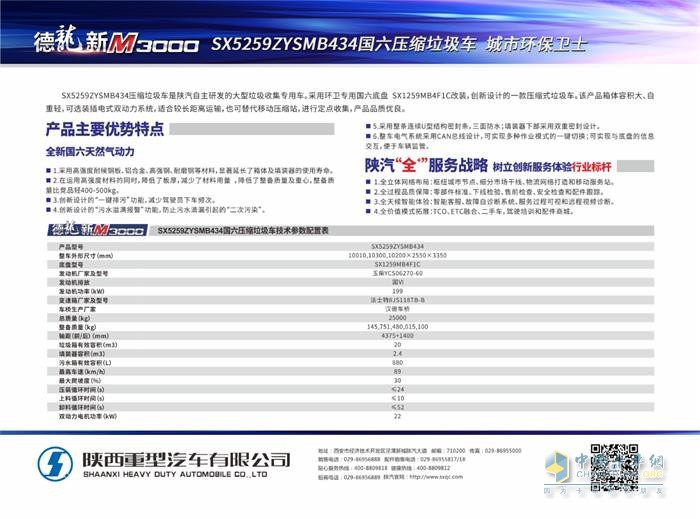Click the sales phone number 029-86956888

click(362, 459)
